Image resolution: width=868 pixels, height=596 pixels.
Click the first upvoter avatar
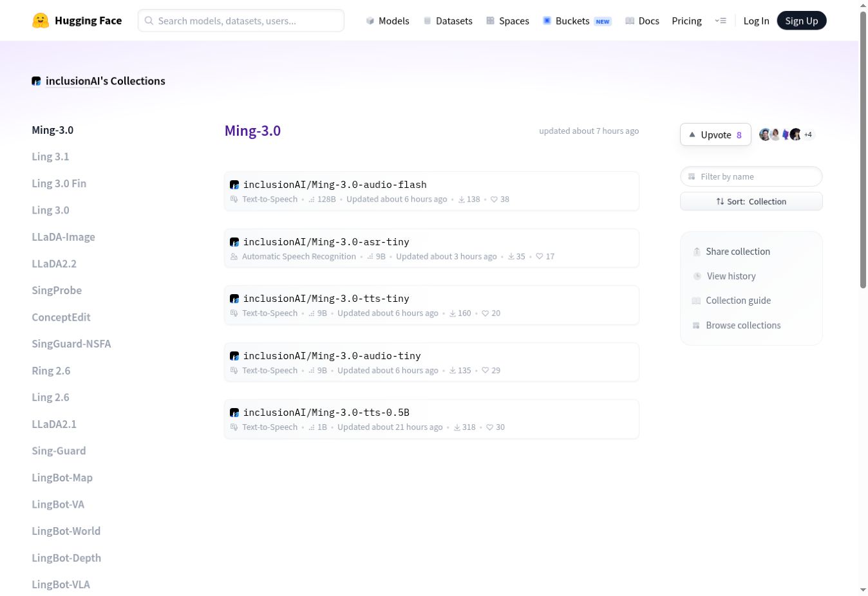765,135
